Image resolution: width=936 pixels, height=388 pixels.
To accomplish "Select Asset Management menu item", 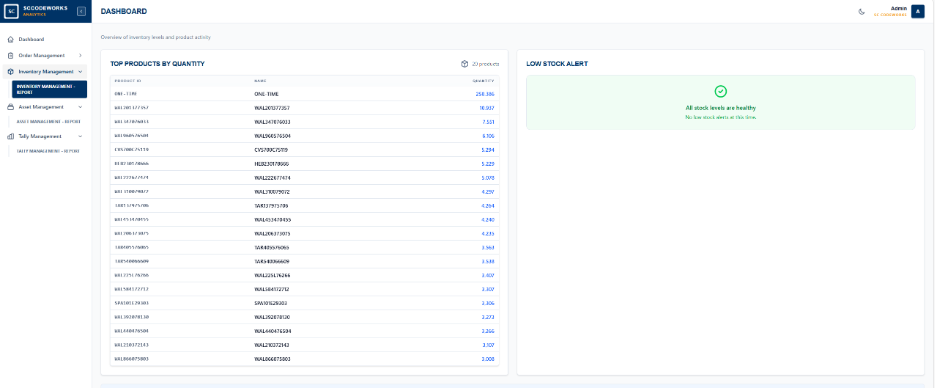I will tap(45, 107).
